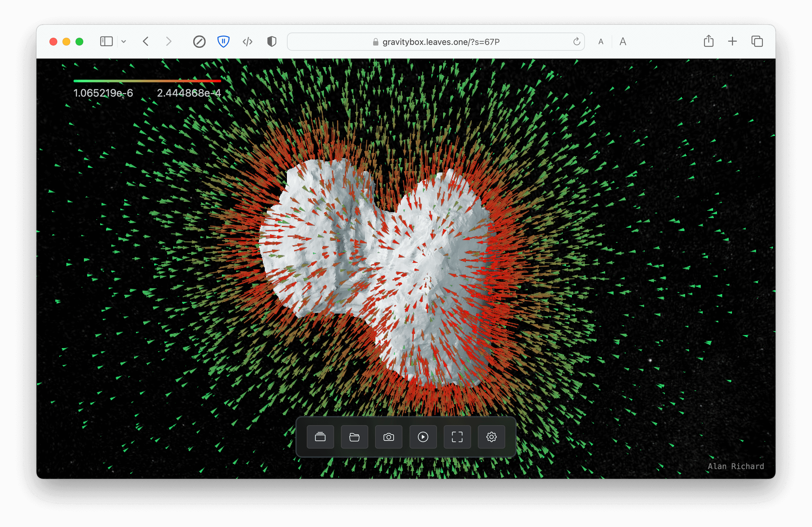Viewport: 812px width, 527px height.
Task: Open the Bitwarden shield extension
Action: tap(223, 42)
